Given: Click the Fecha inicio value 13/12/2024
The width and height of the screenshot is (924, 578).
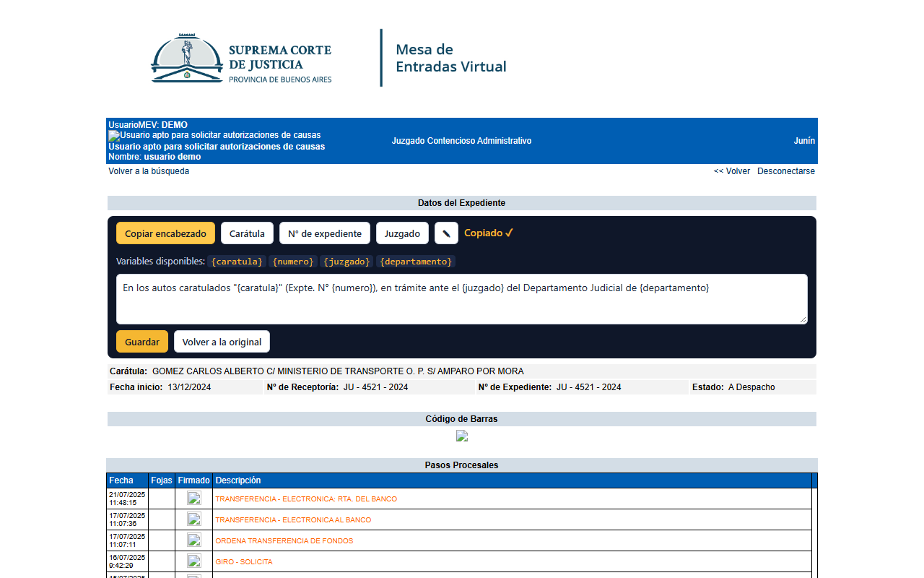Looking at the screenshot, I should (189, 387).
